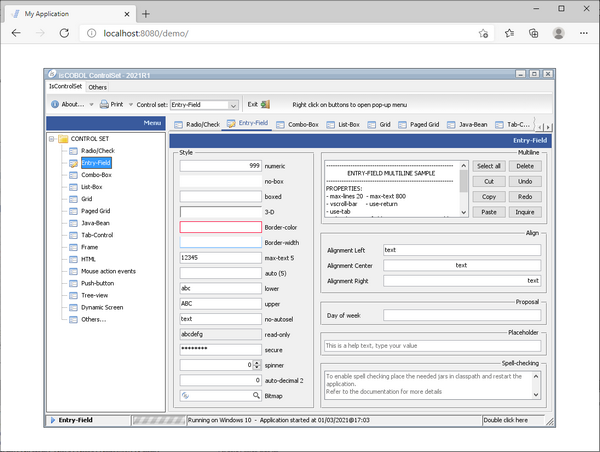Click the browser refresh icon
600x452 pixels.
64,33
